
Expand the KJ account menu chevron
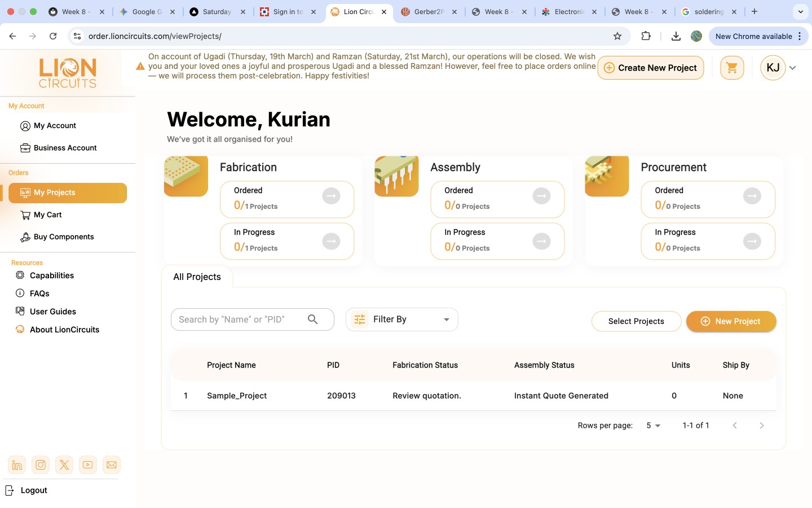point(793,67)
